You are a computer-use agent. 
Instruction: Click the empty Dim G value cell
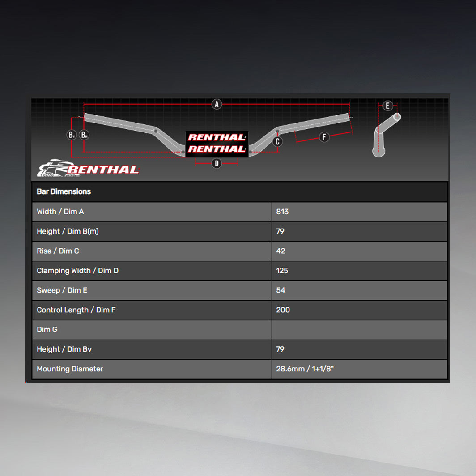(359, 330)
